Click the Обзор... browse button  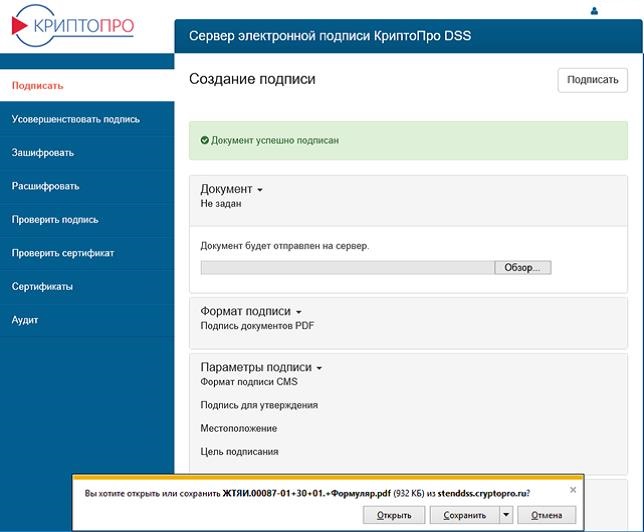(x=522, y=267)
